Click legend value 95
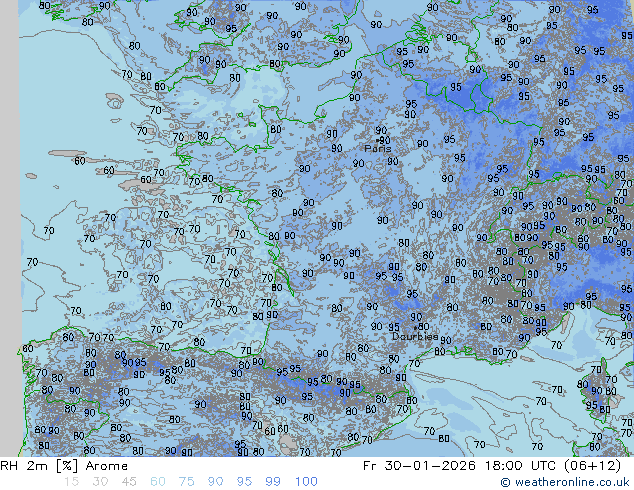634x490 pixels. (244, 482)
